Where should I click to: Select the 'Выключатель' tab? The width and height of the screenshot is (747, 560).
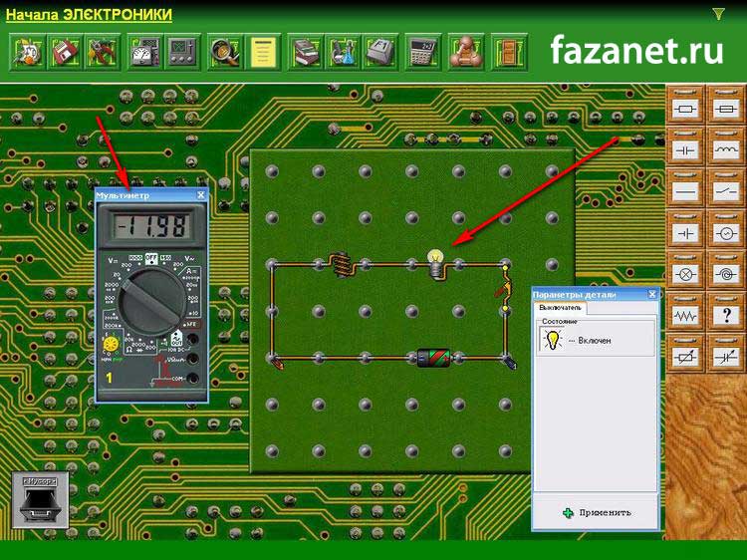click(x=560, y=309)
